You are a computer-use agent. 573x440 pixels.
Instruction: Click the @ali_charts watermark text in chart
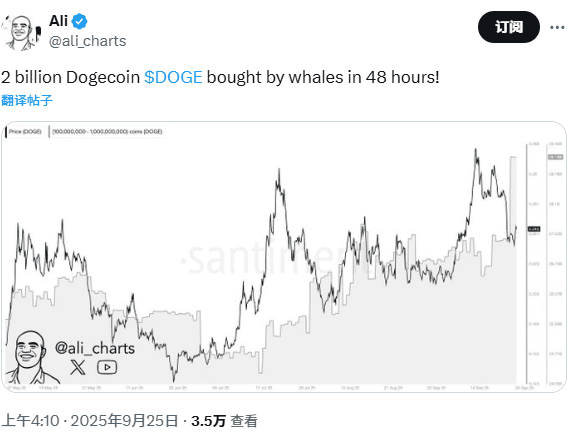click(95, 348)
